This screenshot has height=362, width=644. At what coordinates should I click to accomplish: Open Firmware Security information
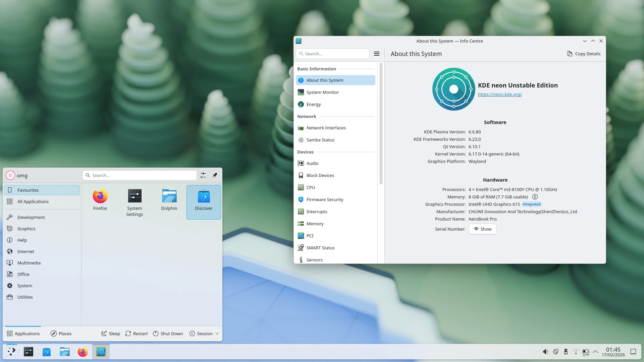(324, 199)
